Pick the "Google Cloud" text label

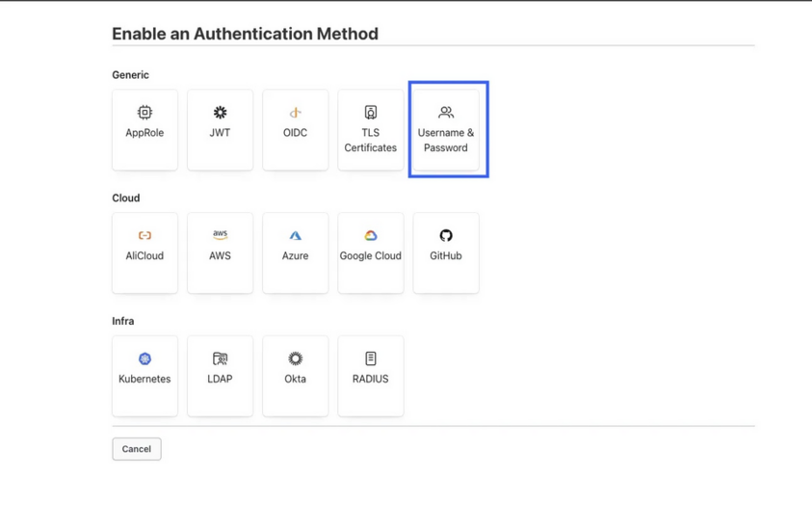click(x=370, y=256)
